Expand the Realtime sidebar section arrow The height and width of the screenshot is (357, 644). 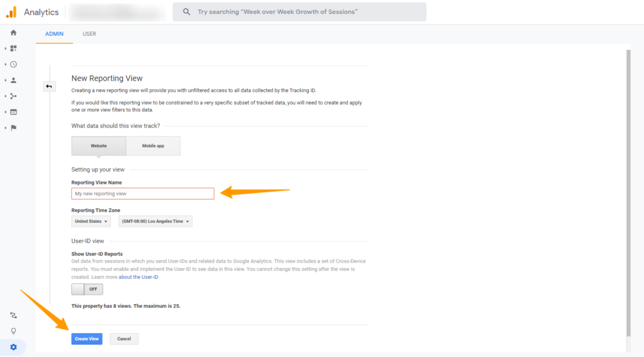[5, 65]
